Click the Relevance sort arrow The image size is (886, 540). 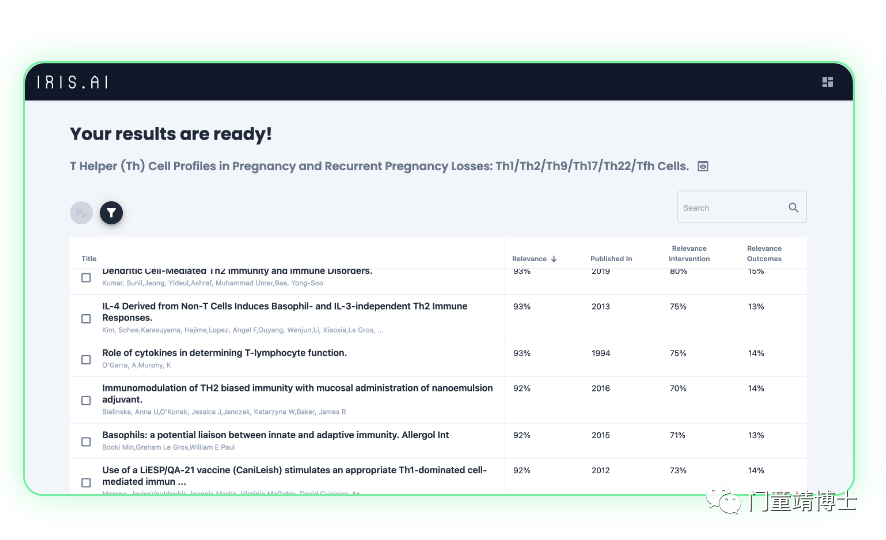(x=554, y=259)
